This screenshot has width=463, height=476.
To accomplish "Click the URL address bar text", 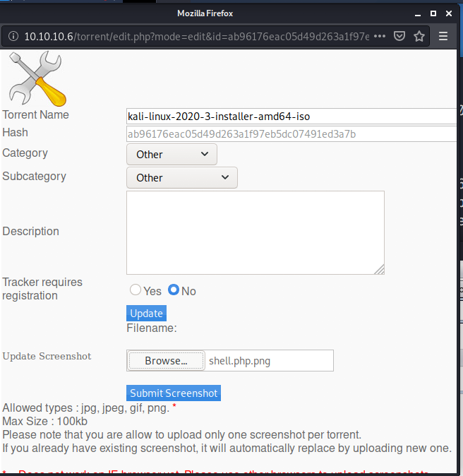I will [x=197, y=37].
